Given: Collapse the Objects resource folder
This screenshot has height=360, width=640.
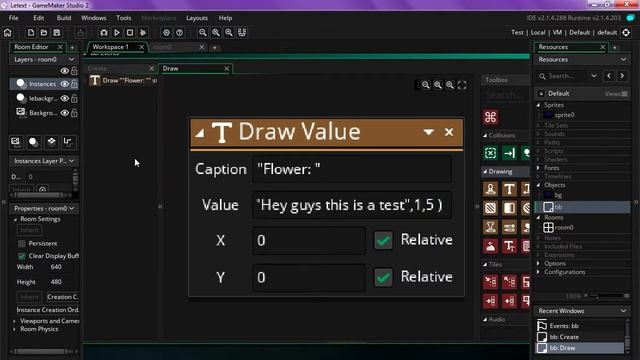Looking at the screenshot, I should (538, 185).
